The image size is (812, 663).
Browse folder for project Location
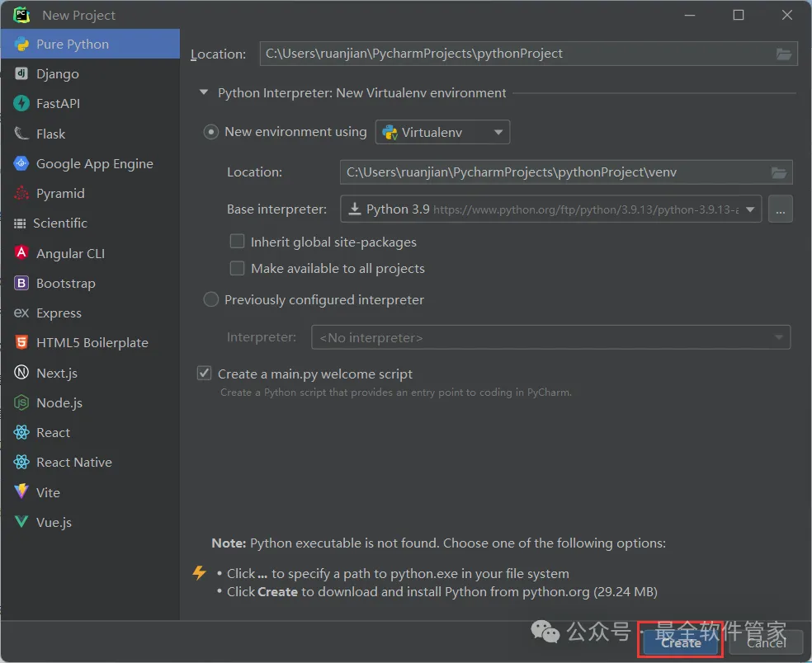pyautogui.click(x=783, y=54)
